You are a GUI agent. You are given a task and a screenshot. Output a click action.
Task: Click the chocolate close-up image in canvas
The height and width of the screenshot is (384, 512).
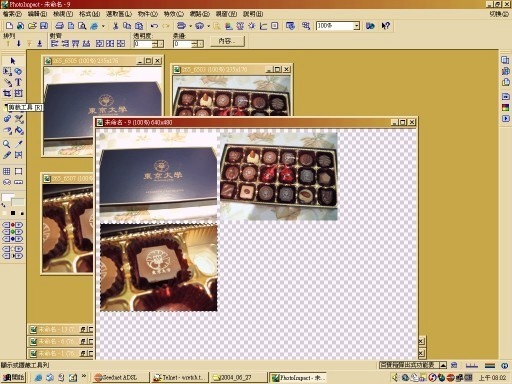(x=159, y=267)
